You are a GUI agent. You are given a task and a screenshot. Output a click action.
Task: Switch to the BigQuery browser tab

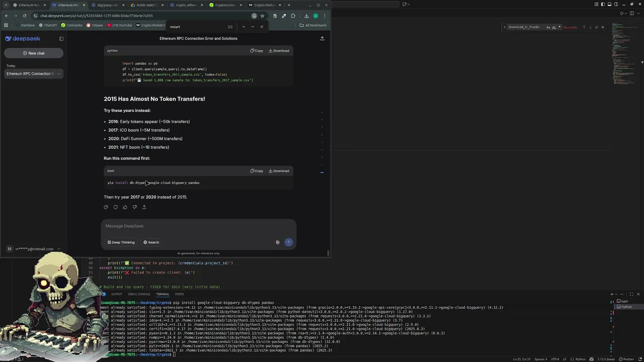tap(107, 5)
